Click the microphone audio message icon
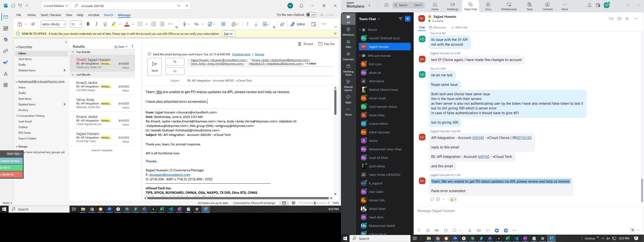 pos(470,230)
